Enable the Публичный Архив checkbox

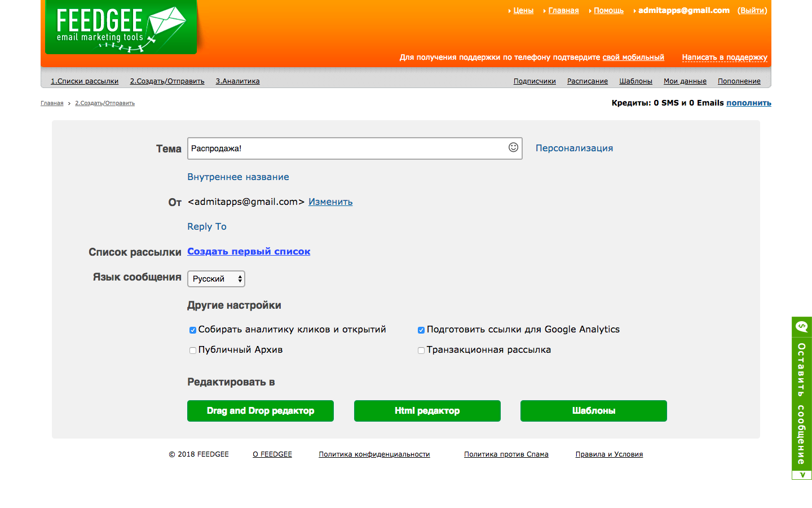coord(192,351)
